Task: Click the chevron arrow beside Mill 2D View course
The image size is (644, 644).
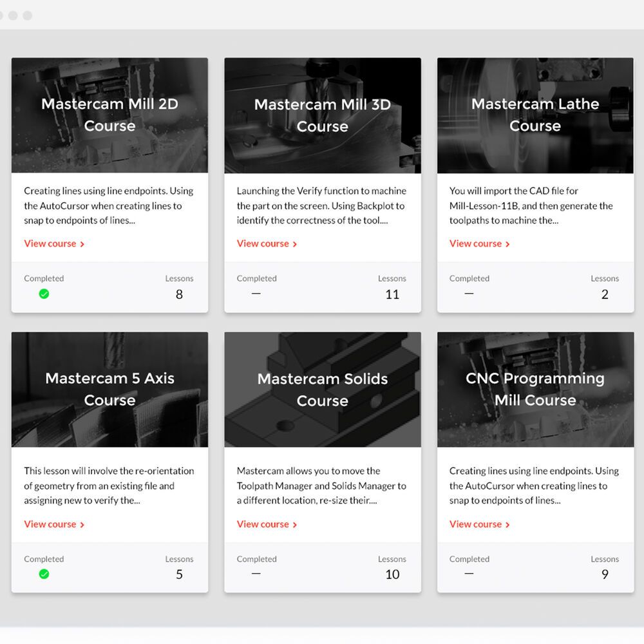Action: (82, 244)
